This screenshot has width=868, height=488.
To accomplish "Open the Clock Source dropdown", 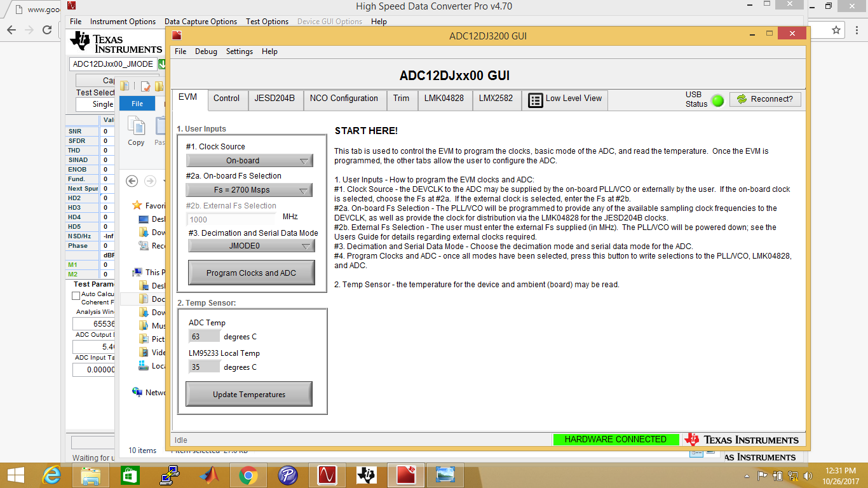I will (x=250, y=161).
